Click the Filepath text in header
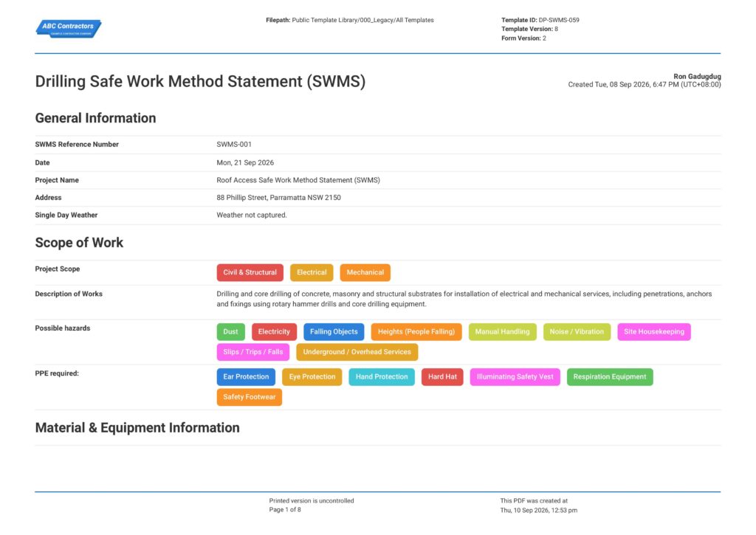 pyautogui.click(x=349, y=20)
